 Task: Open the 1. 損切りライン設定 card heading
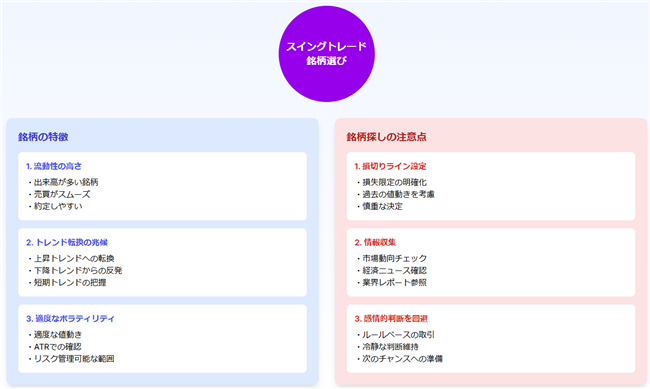390,166
